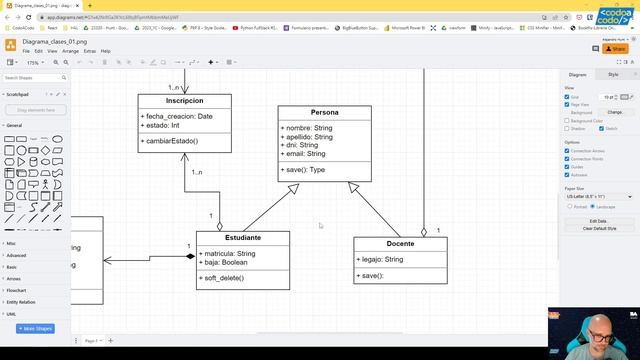Open the comments speech bubble icon
This screenshot has width=640, height=360.
pyautogui.click(x=596, y=49)
